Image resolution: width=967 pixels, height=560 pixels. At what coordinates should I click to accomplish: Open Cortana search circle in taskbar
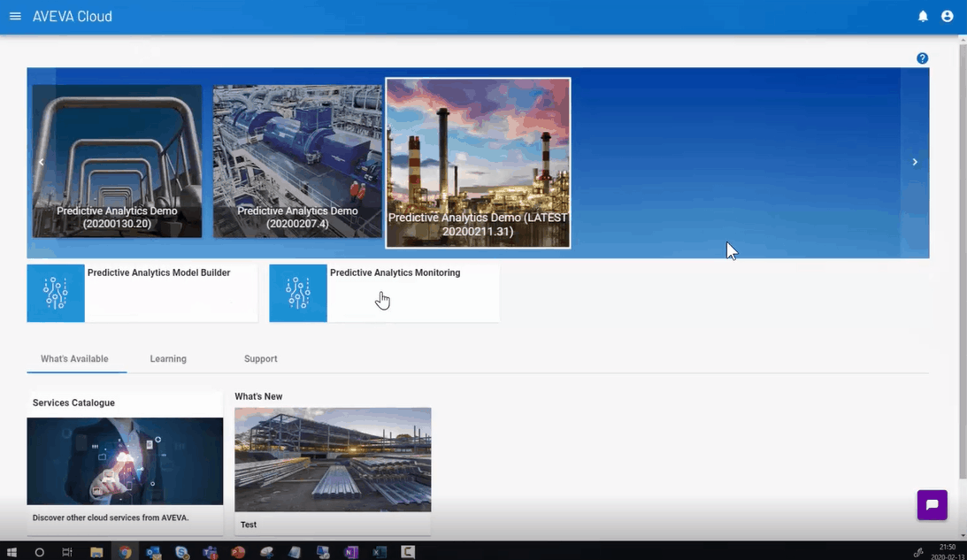click(x=40, y=552)
